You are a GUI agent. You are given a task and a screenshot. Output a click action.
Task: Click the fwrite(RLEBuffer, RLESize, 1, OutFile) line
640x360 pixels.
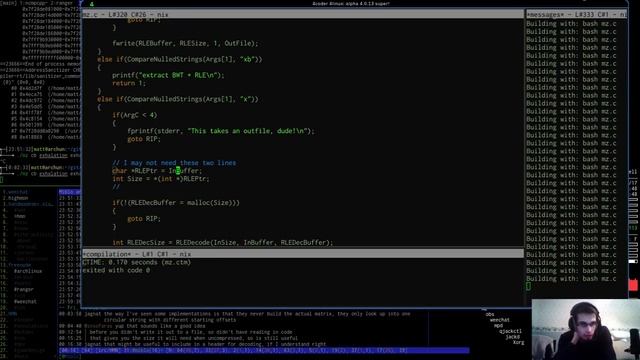(x=185, y=43)
